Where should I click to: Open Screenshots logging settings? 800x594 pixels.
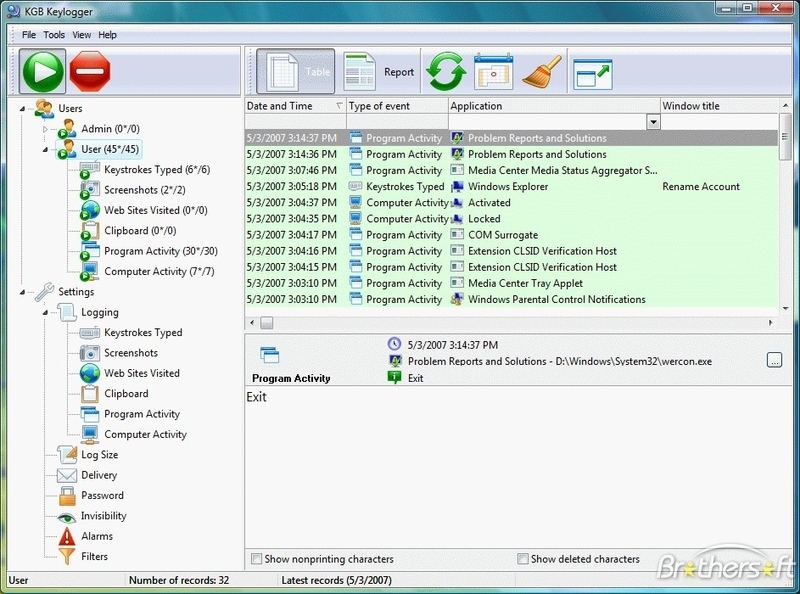click(131, 353)
